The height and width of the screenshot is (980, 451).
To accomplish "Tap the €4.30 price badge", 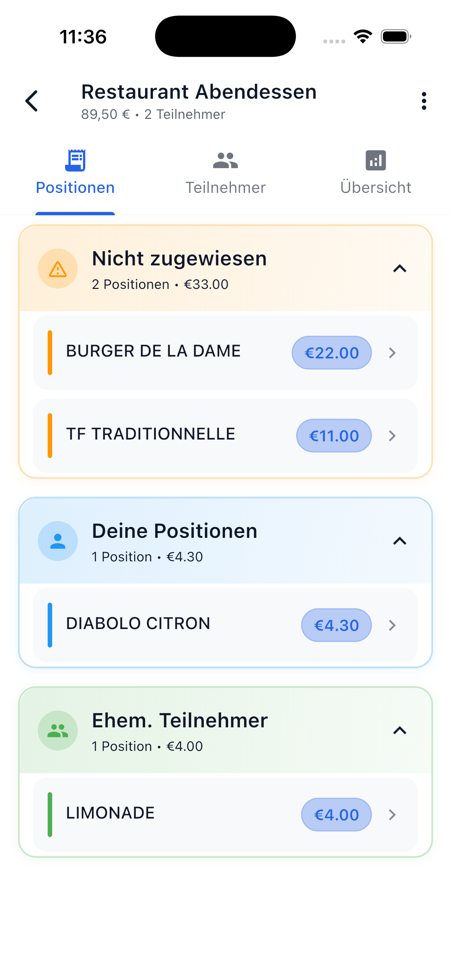I will 336,625.
